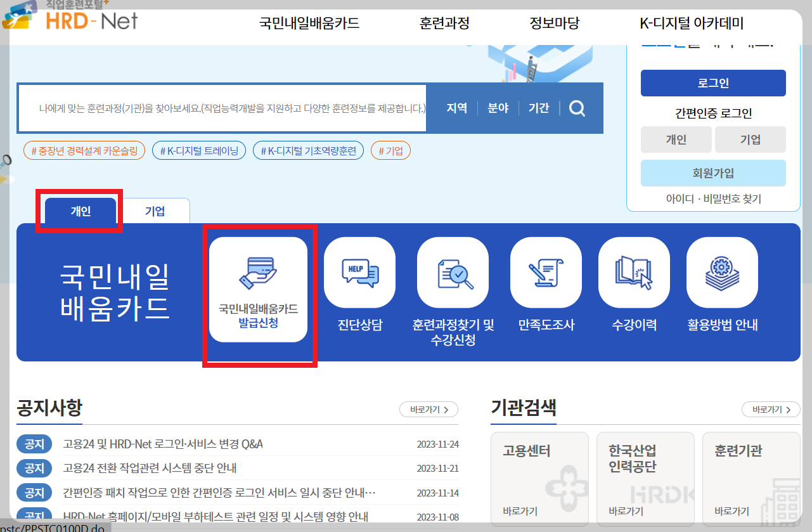The width and height of the screenshot is (812, 532).
Task: Open notice 고용24 및 HRD-Net 로그인·서비스 변경 Q&A
Action: pyautogui.click(x=163, y=444)
